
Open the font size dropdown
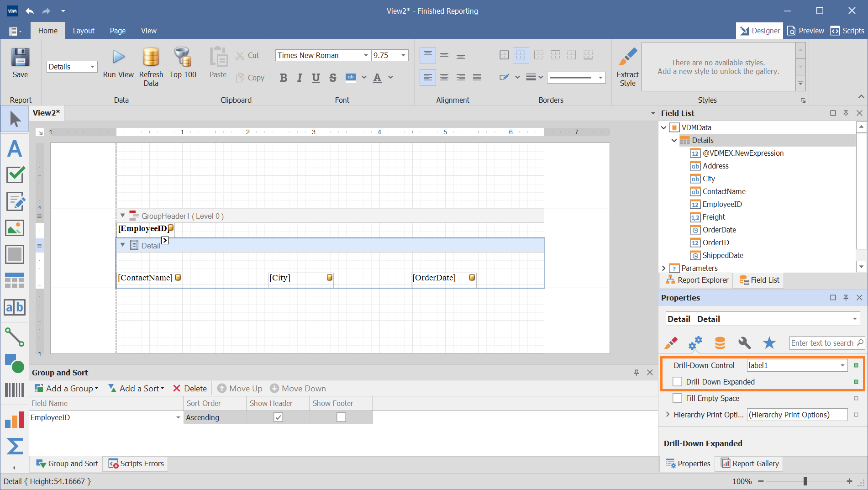click(403, 56)
